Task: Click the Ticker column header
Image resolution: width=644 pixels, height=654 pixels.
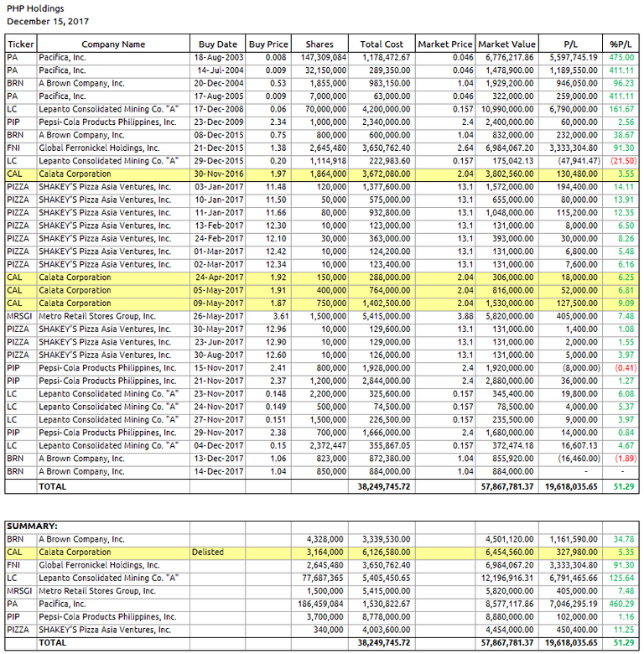Action: tap(21, 44)
